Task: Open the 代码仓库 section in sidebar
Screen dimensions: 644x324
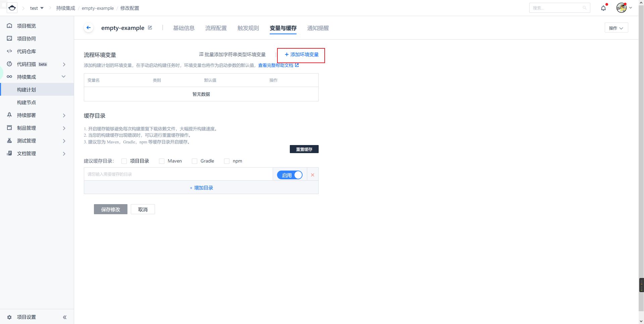Action: [x=26, y=51]
